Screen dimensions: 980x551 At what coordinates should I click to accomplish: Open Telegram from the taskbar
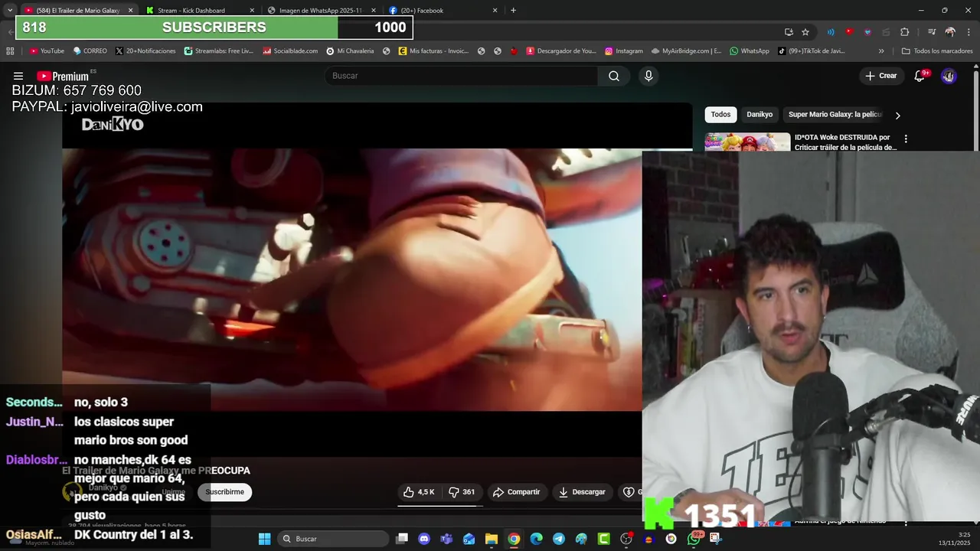pos(559,539)
